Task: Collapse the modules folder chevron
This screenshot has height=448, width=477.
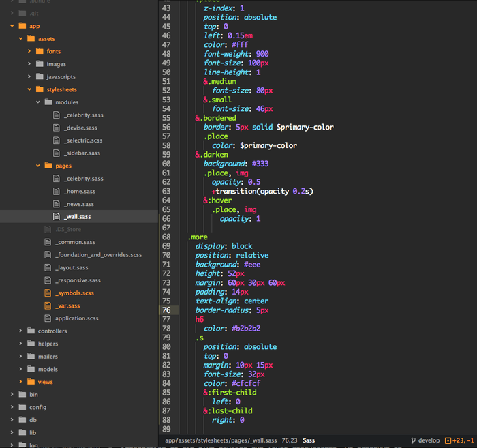Action: (x=38, y=102)
